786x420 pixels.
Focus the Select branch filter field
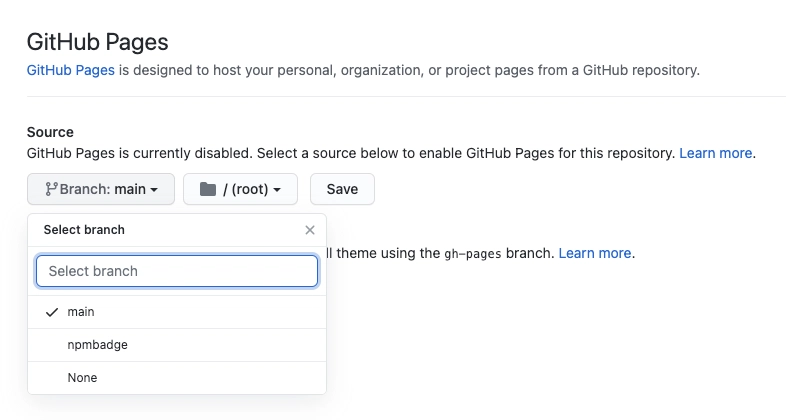click(x=177, y=271)
